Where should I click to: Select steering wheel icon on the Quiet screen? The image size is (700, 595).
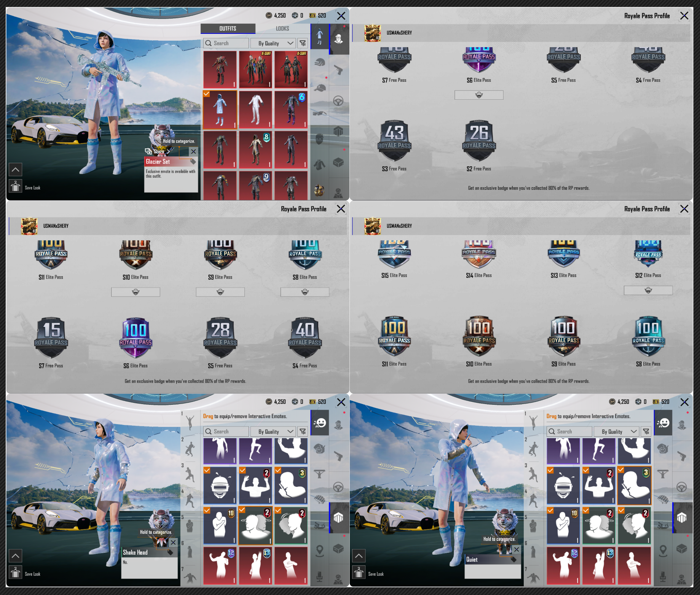coord(682,487)
